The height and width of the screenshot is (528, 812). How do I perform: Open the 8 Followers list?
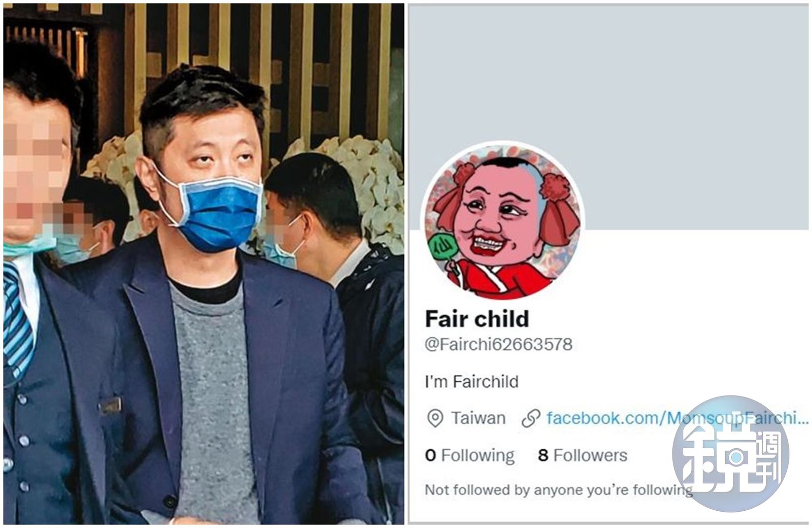(583, 455)
